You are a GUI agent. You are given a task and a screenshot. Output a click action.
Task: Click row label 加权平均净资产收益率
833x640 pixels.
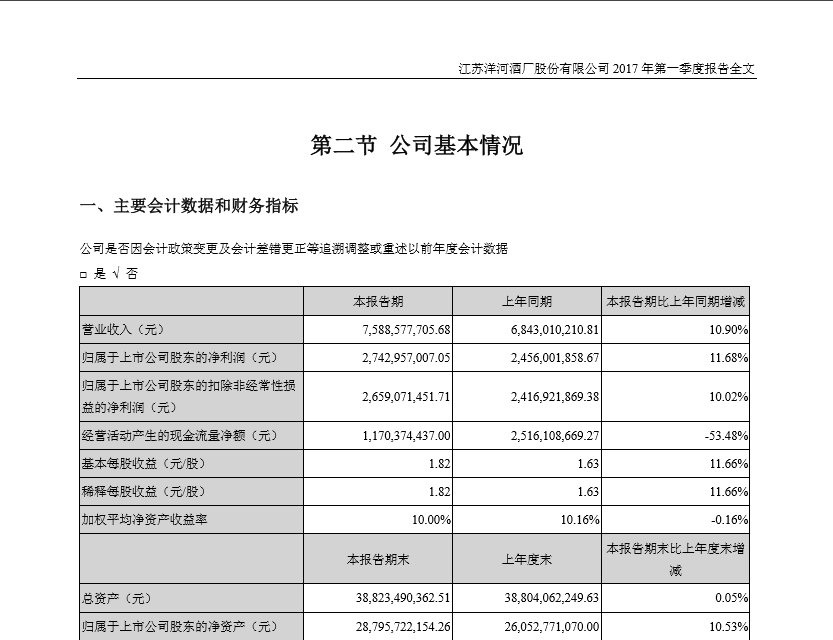click(x=144, y=519)
